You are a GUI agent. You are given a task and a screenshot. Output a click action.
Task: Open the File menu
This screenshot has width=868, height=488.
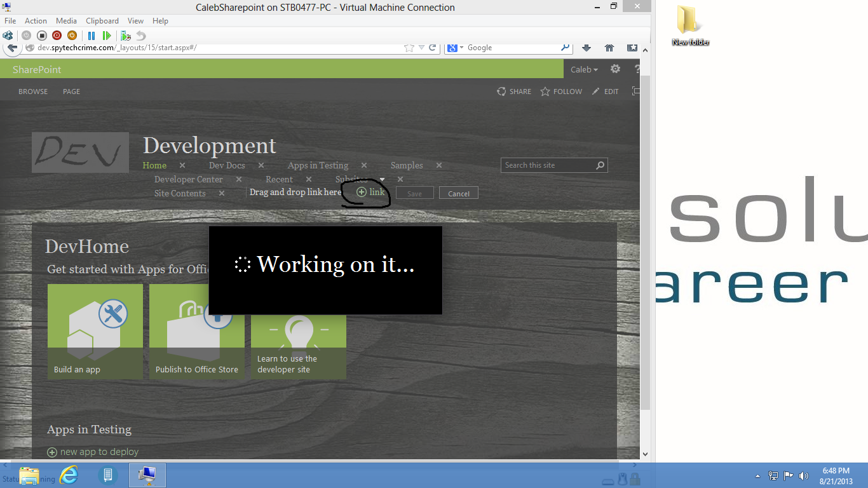[x=10, y=21]
